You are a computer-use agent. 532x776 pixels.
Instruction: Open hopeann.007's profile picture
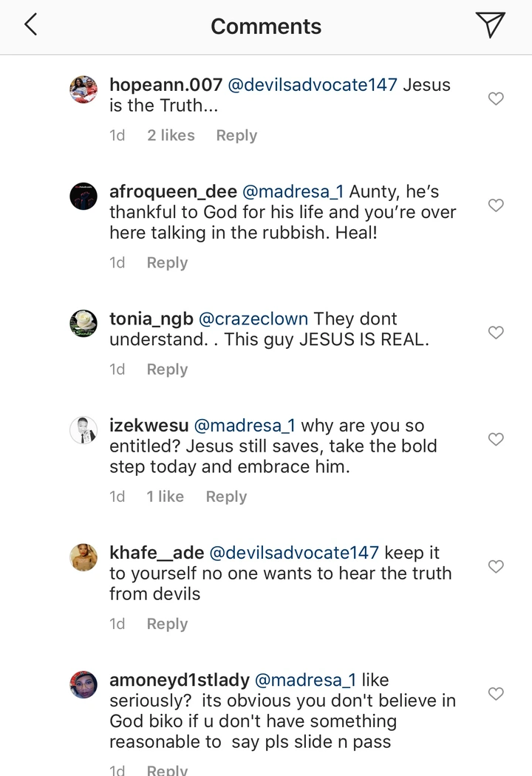[83, 90]
